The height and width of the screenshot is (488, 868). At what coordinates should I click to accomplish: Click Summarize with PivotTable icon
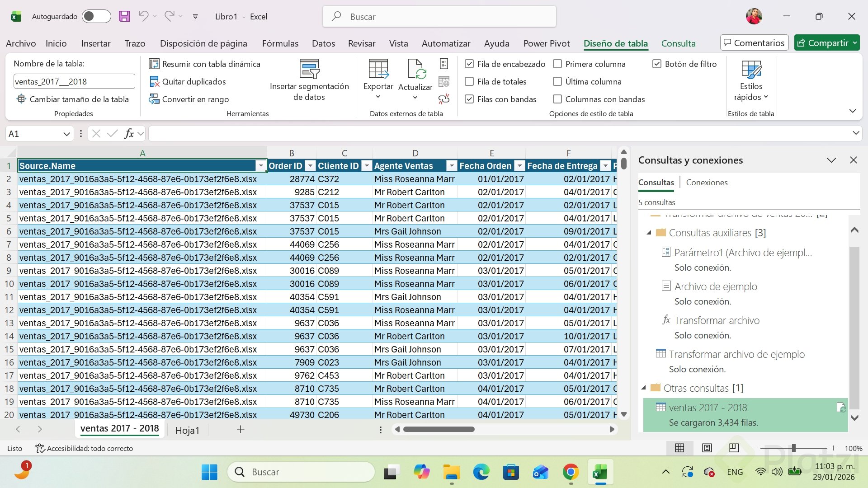pos(154,64)
